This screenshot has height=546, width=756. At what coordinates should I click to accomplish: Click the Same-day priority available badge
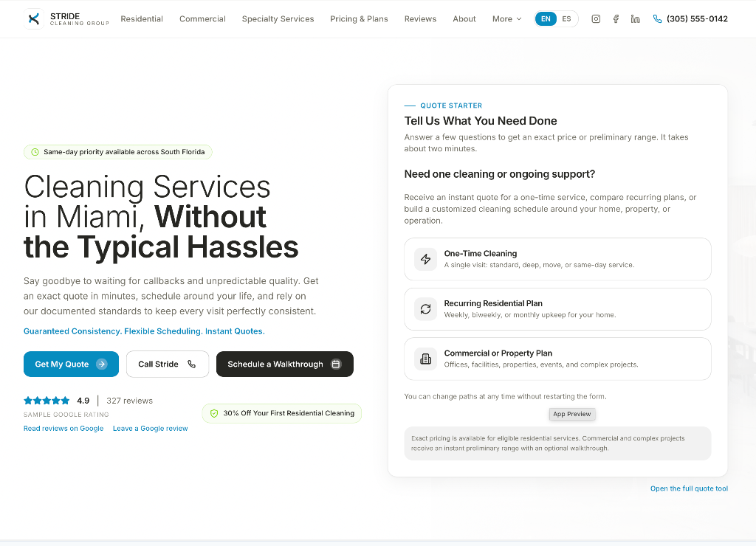(117, 152)
